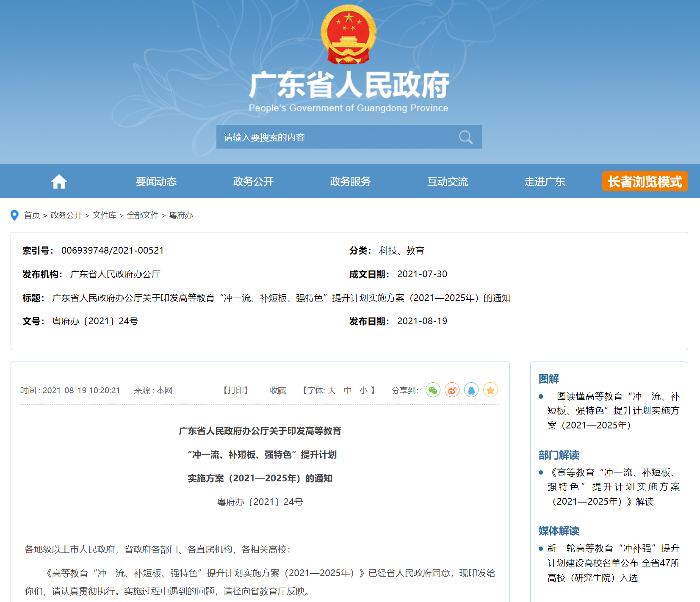The width and height of the screenshot is (700, 602).
Task: Open the 政务服务 navigation menu
Action: click(350, 182)
